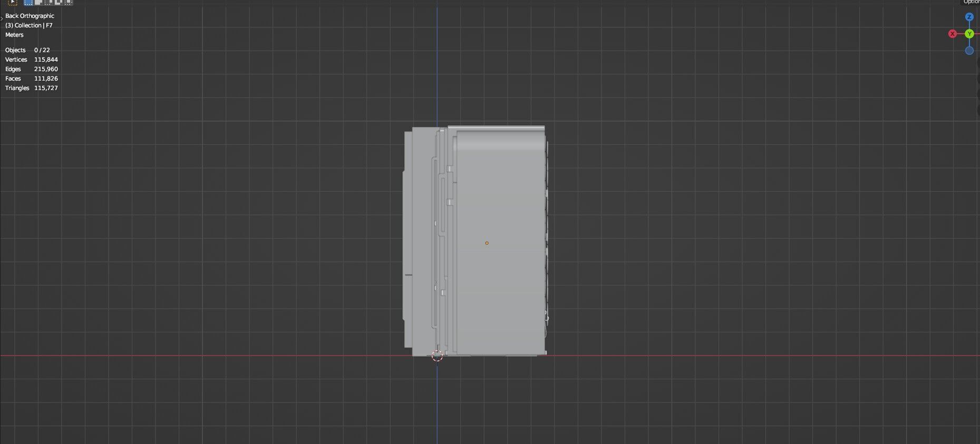This screenshot has width=980, height=444.
Task: Click the 'Meters' unit label
Action: (14, 35)
